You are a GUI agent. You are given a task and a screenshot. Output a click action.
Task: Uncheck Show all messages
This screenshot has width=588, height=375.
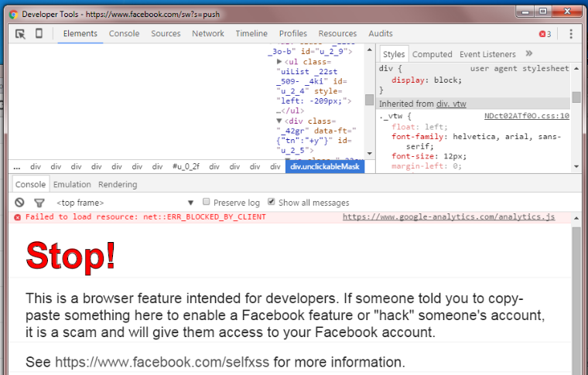click(x=271, y=202)
